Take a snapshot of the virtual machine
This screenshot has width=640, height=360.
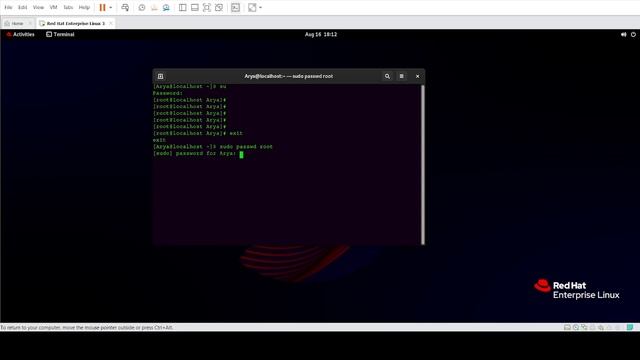pos(142,7)
